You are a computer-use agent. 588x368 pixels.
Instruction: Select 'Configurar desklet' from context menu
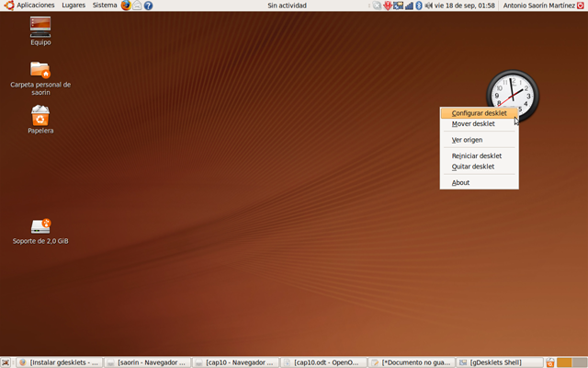click(x=479, y=113)
